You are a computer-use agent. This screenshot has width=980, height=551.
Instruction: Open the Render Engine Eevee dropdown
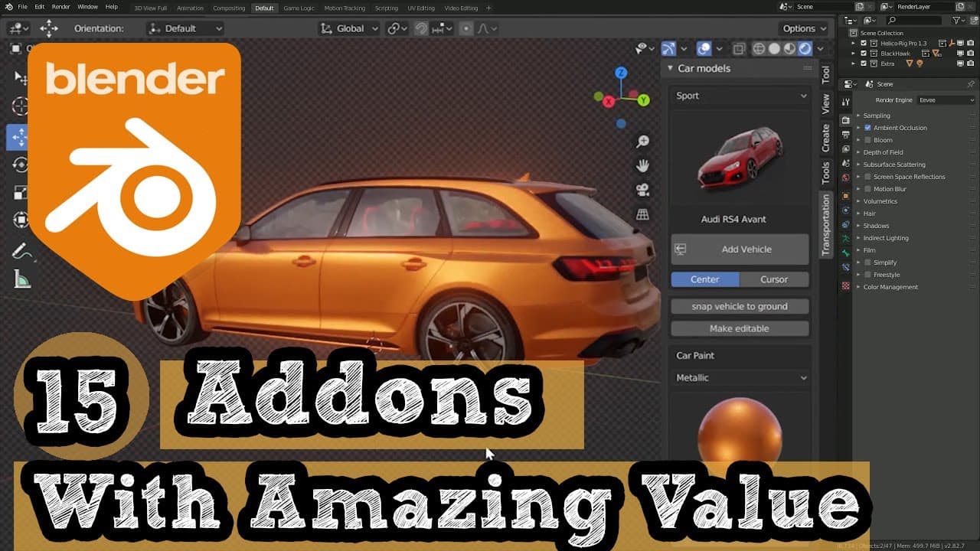[x=946, y=99]
